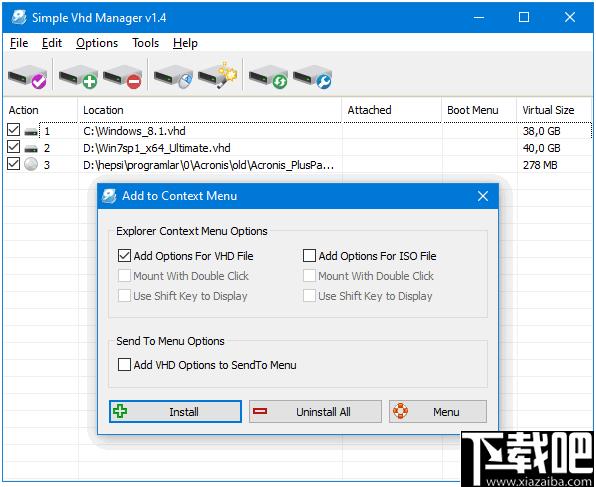Toggle ISO Mount With Double Click checkbox
The height and width of the screenshot is (487, 596).
(x=309, y=276)
